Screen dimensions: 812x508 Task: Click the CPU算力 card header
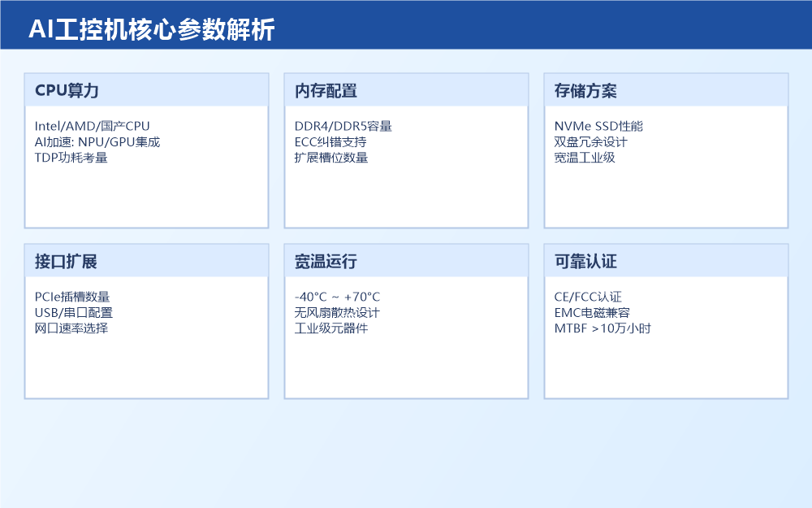pyautogui.click(x=66, y=91)
